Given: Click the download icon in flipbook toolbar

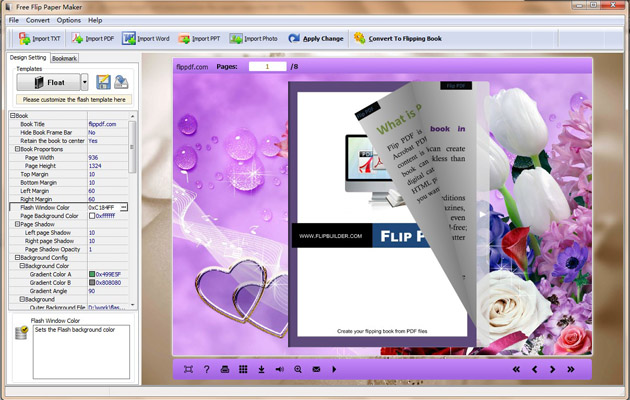Looking at the screenshot, I should coord(261,369).
